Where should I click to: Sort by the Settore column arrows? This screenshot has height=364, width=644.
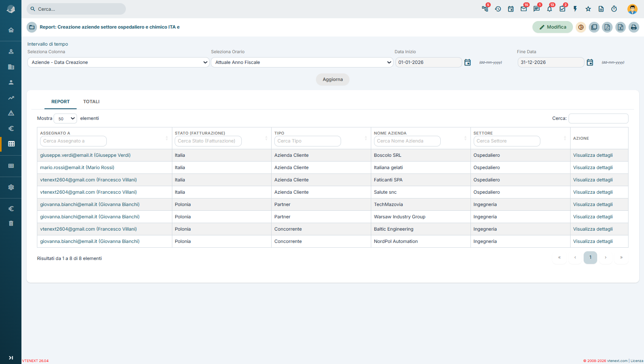click(x=565, y=138)
